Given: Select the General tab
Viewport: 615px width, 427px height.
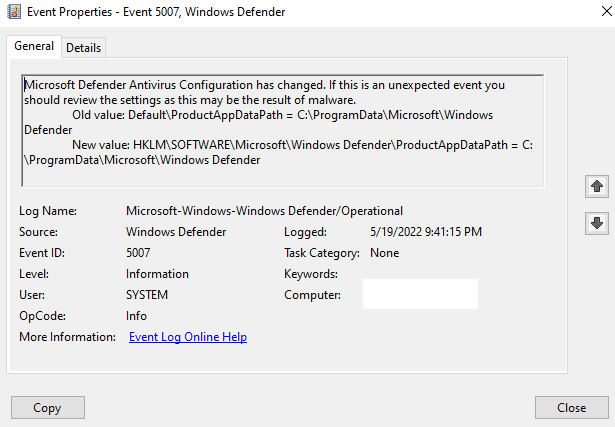Looking at the screenshot, I should pos(34,46).
